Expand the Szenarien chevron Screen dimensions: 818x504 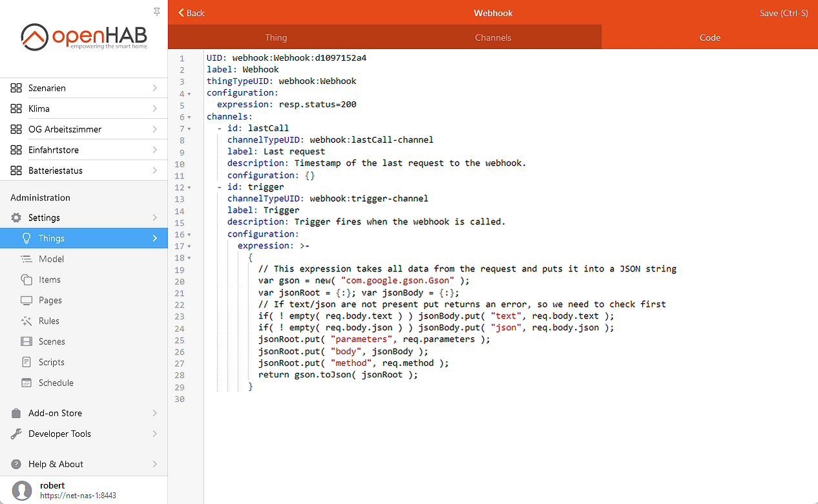(155, 88)
